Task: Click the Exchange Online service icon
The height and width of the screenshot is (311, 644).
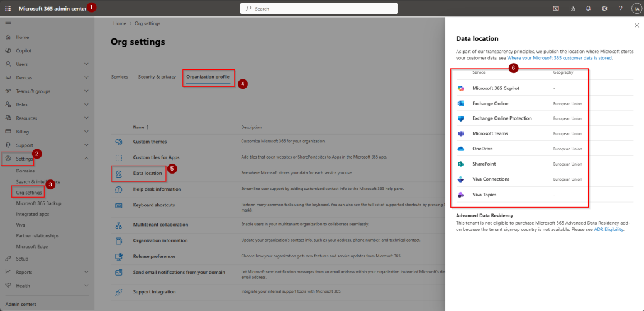Action: pos(461,103)
